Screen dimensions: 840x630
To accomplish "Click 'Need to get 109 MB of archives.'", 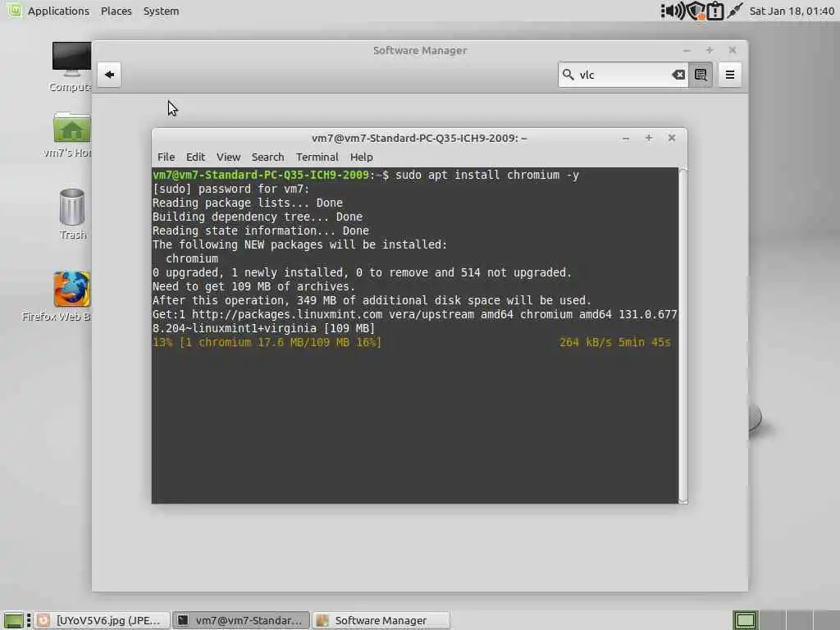I will tap(254, 286).
